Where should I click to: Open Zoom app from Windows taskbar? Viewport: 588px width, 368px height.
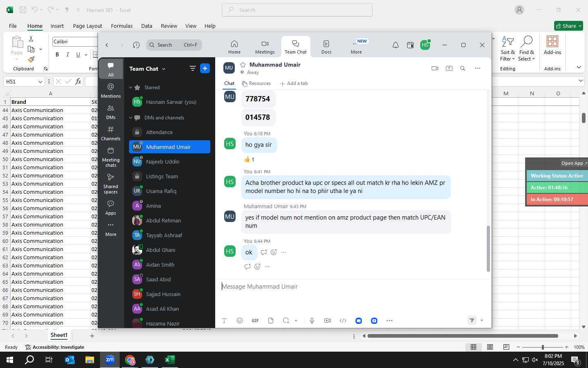(x=110, y=360)
